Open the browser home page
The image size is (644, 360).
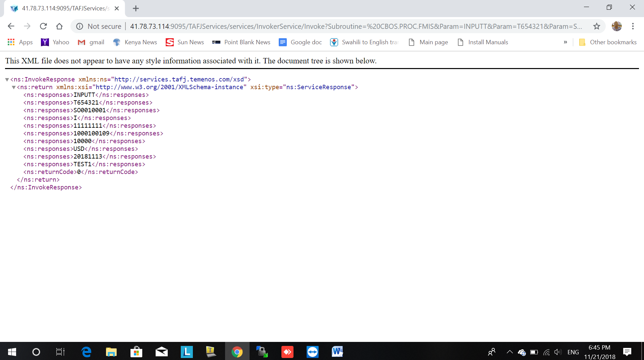click(x=59, y=26)
